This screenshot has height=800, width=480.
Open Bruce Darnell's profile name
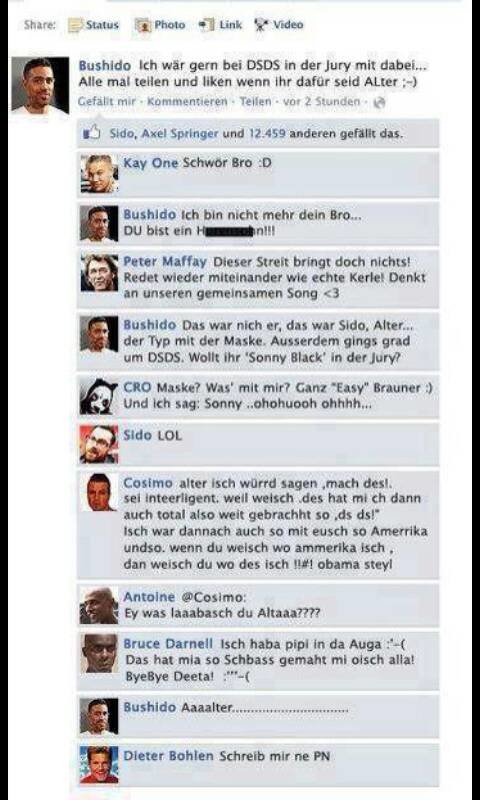pos(168,644)
